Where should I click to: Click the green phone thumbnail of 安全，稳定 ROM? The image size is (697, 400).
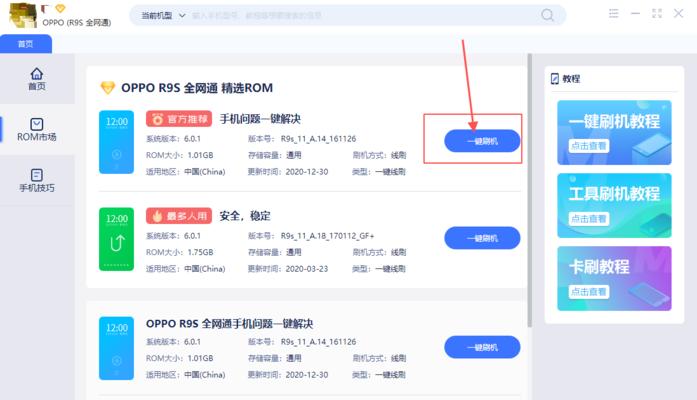click(x=116, y=239)
